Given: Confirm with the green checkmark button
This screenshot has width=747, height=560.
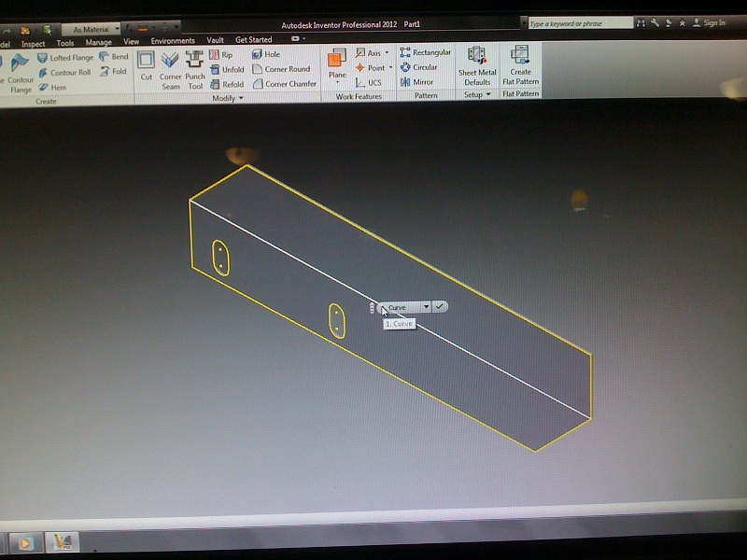Looking at the screenshot, I should (x=439, y=307).
